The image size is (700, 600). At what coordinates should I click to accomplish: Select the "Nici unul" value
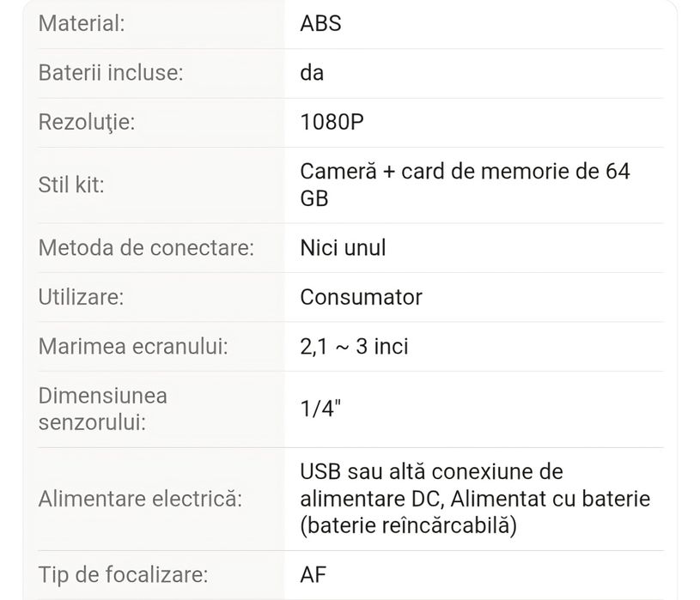[343, 248]
